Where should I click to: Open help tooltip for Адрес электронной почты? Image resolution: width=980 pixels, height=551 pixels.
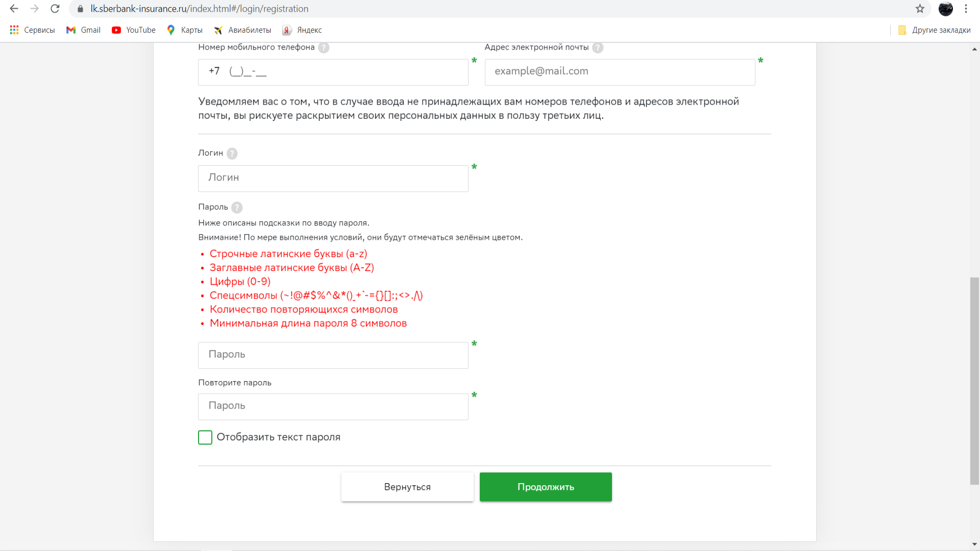click(x=598, y=47)
